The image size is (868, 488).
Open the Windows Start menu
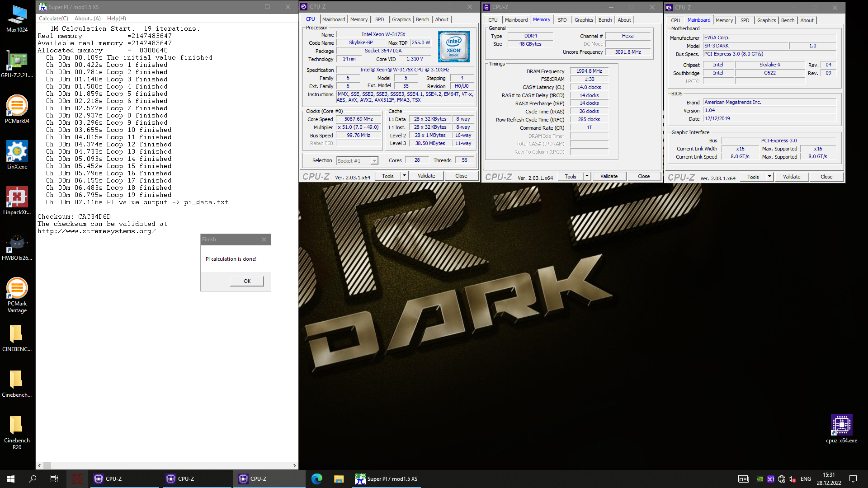point(11,479)
